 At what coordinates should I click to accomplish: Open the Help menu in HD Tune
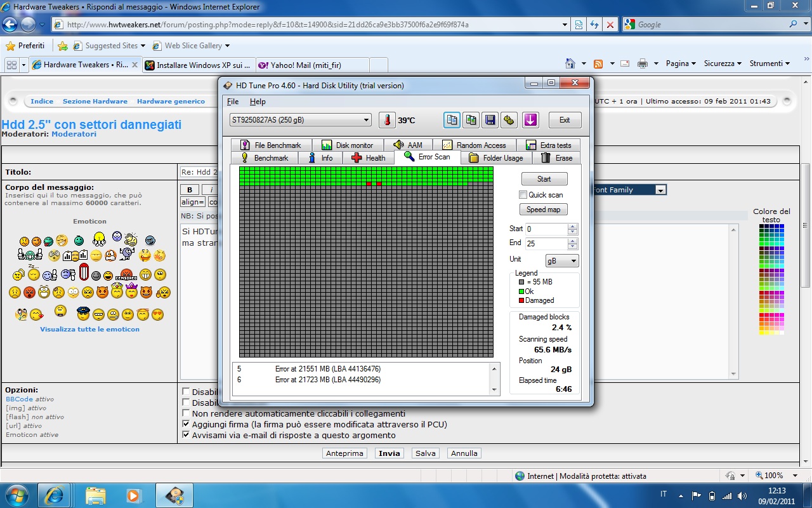[258, 102]
